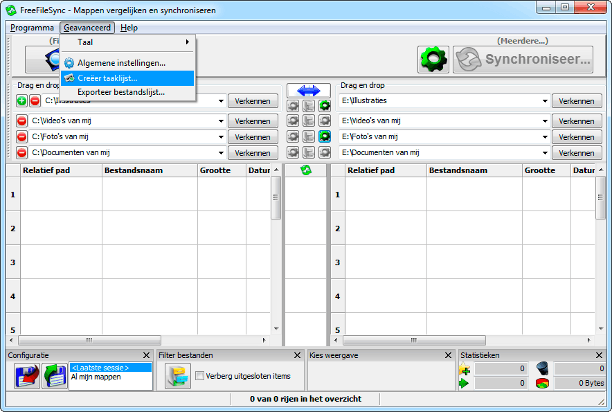
Task: Select <Laatste sessie> in configuration list
Action: (110, 368)
